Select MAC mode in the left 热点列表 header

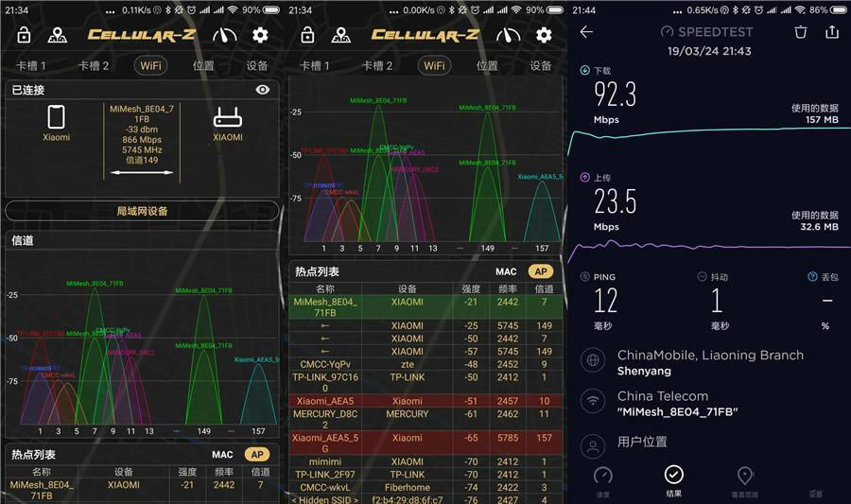point(222,455)
